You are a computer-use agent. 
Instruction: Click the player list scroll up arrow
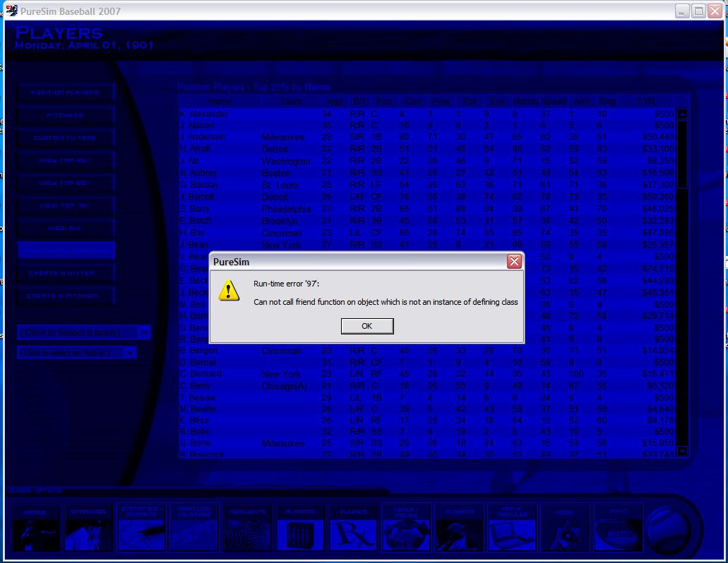tap(682, 114)
